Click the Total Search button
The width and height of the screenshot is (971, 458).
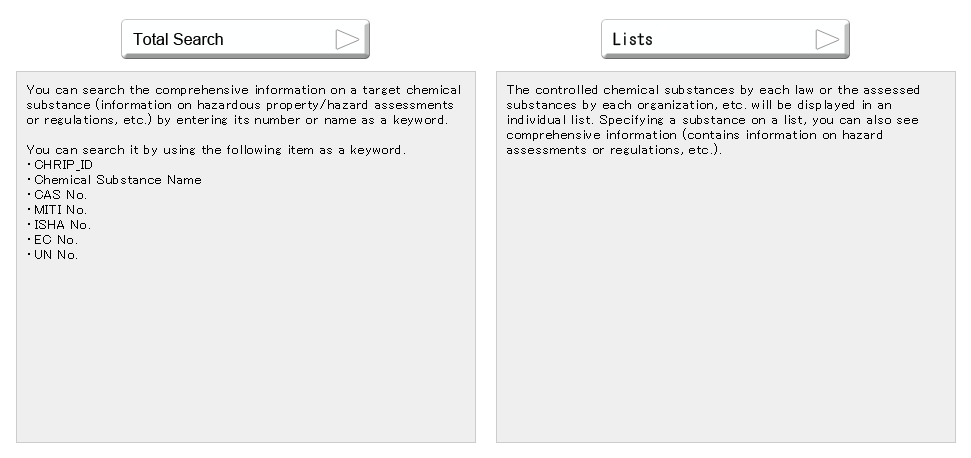[245, 39]
